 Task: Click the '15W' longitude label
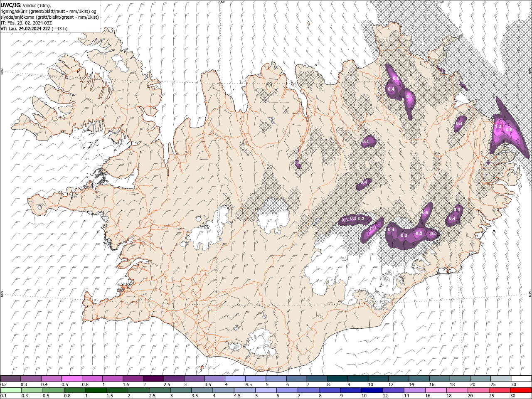(441, 2)
